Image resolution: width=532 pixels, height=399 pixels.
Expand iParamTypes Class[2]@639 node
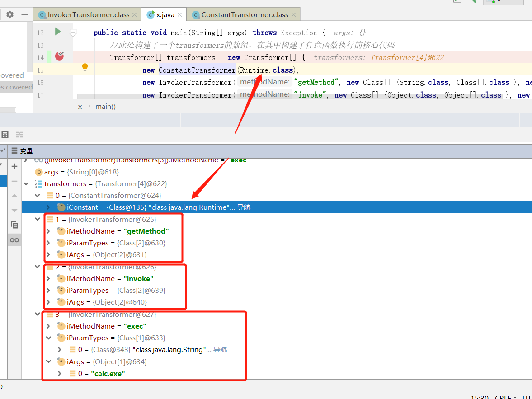point(48,291)
